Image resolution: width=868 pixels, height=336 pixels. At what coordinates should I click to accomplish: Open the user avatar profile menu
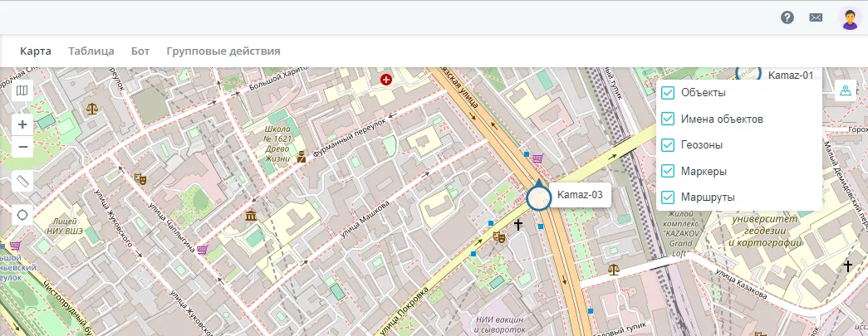coord(849,18)
